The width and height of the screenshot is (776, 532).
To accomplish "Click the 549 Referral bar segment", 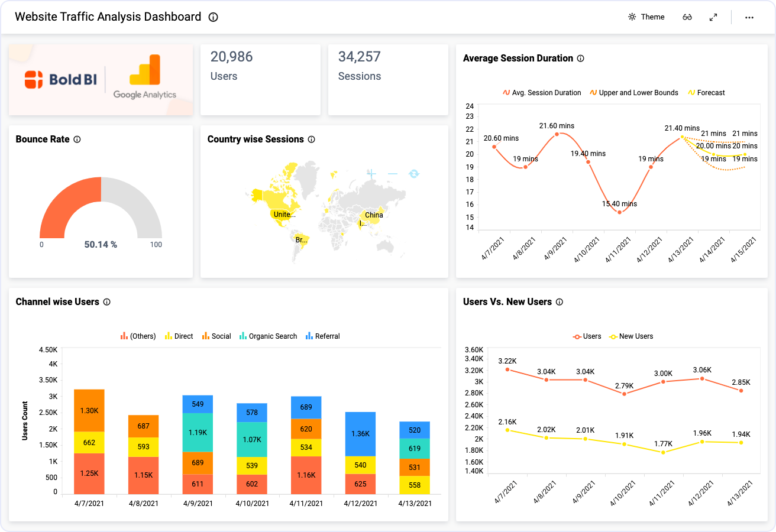I will point(198,404).
